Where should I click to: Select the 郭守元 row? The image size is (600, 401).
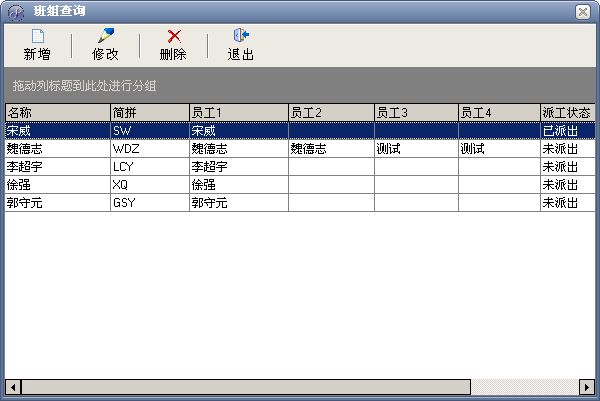pos(57,202)
